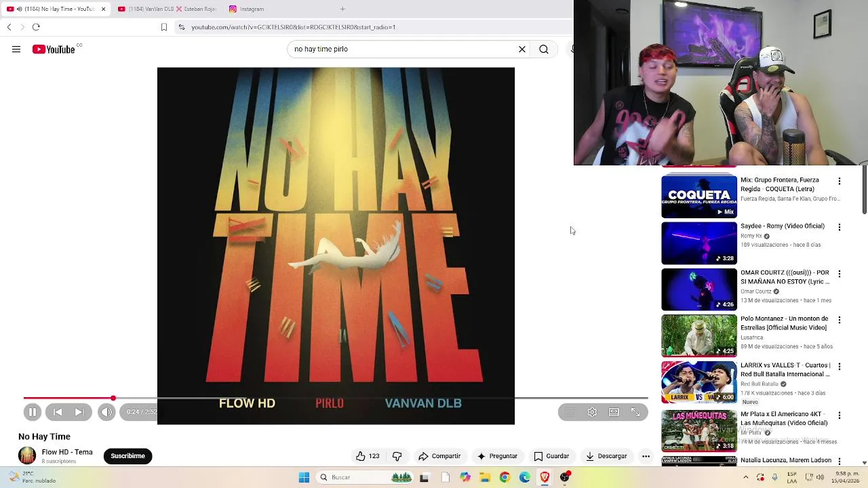Go back in the browser
868x488 pixels.
point(9,27)
